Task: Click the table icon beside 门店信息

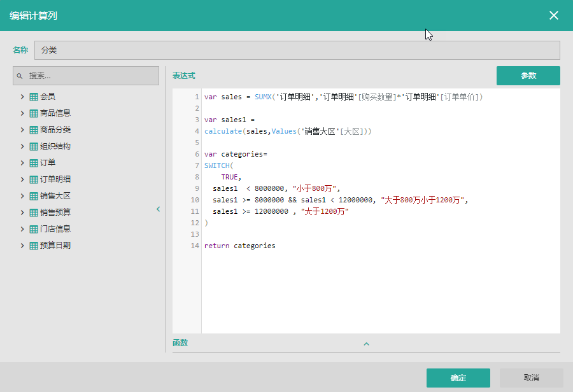Action: pyautogui.click(x=34, y=229)
